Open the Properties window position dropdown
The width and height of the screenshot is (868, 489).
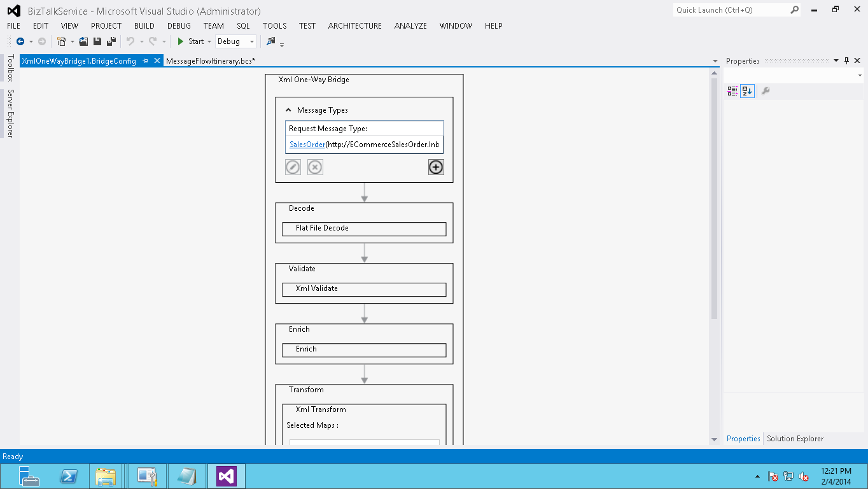(x=836, y=61)
